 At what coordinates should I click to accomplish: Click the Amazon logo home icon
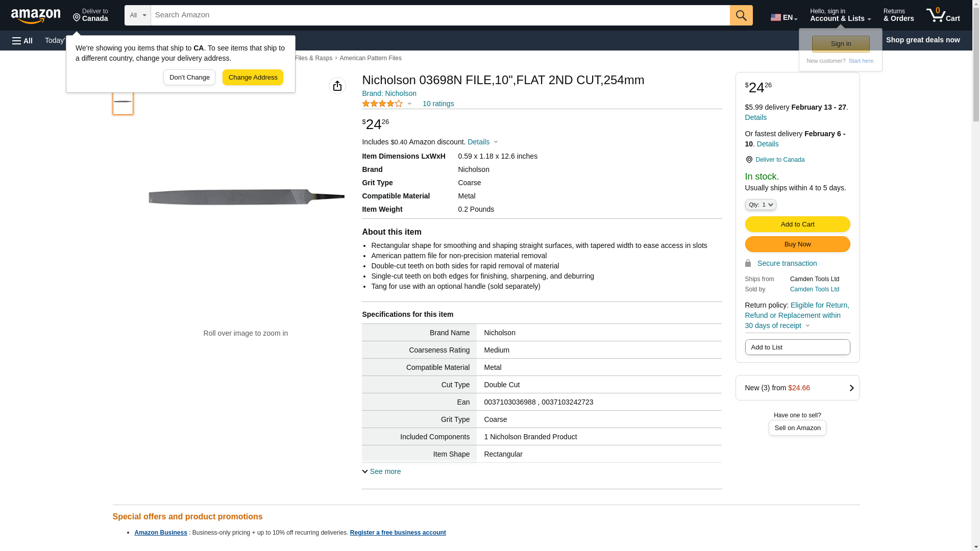(x=36, y=16)
